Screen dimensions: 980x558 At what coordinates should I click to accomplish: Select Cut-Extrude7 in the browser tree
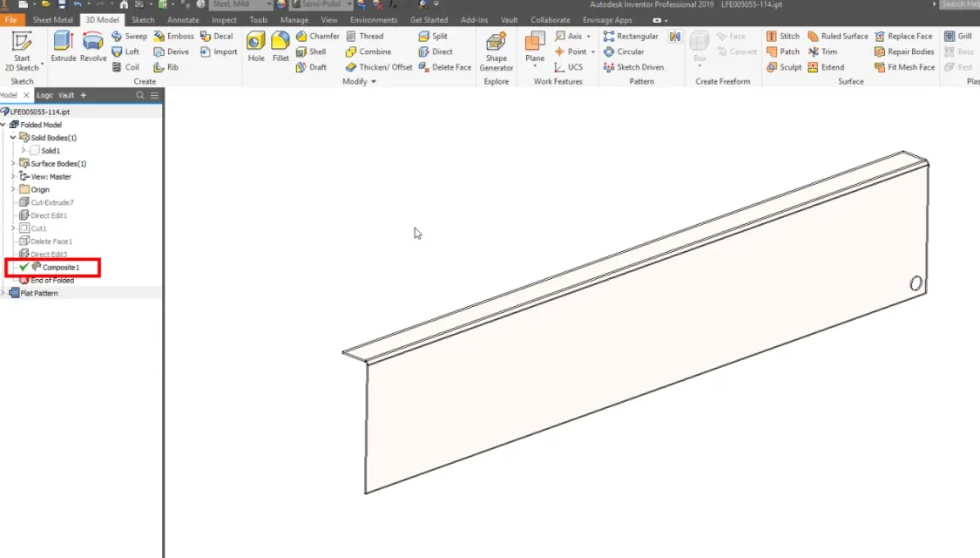pyautogui.click(x=52, y=202)
